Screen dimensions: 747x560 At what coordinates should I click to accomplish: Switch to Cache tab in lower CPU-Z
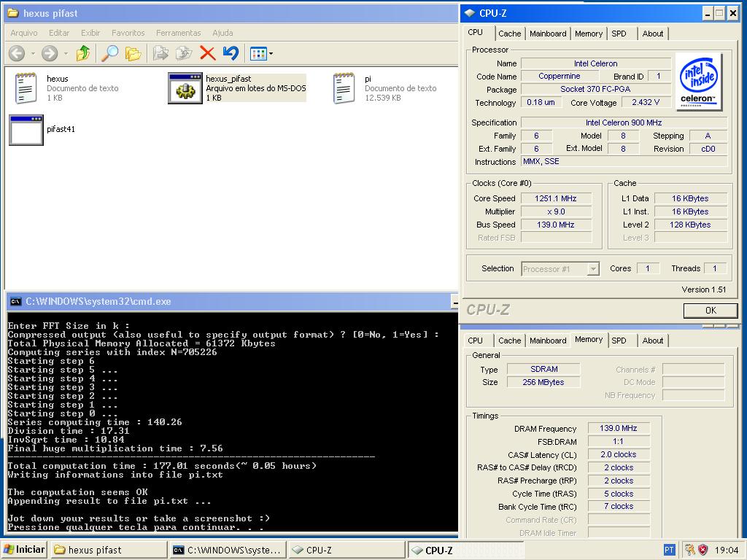(510, 341)
